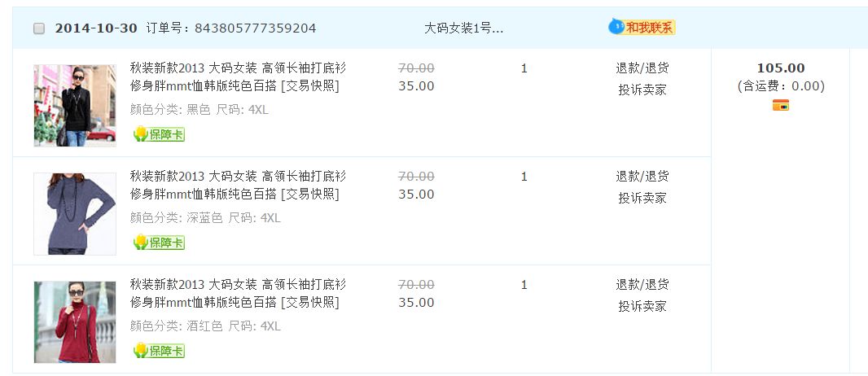
Task: Click the order number 843805777359204
Action: [255, 28]
